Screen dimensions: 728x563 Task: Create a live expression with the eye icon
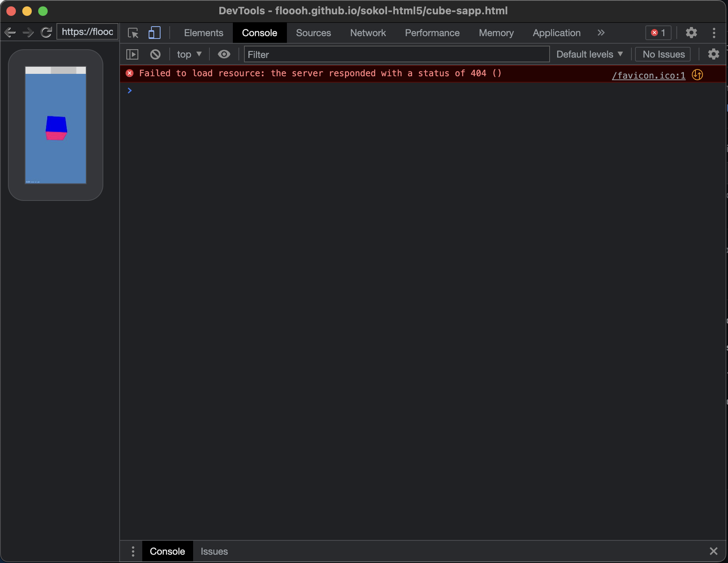pyautogui.click(x=224, y=54)
